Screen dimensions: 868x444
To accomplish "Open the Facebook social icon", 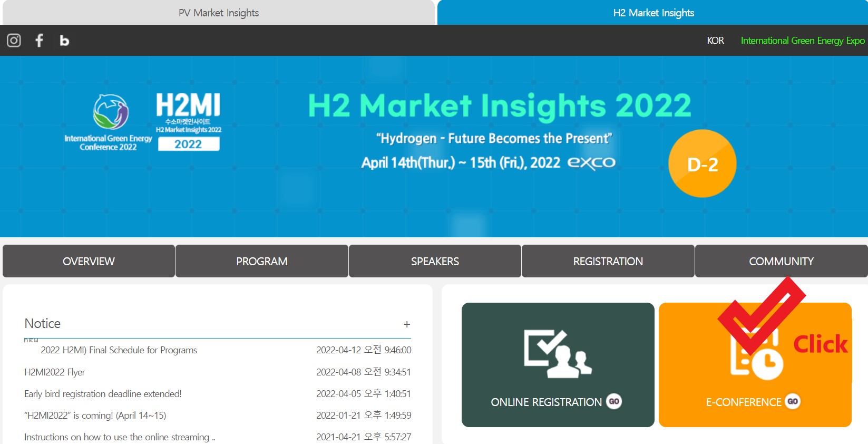I will click(39, 40).
